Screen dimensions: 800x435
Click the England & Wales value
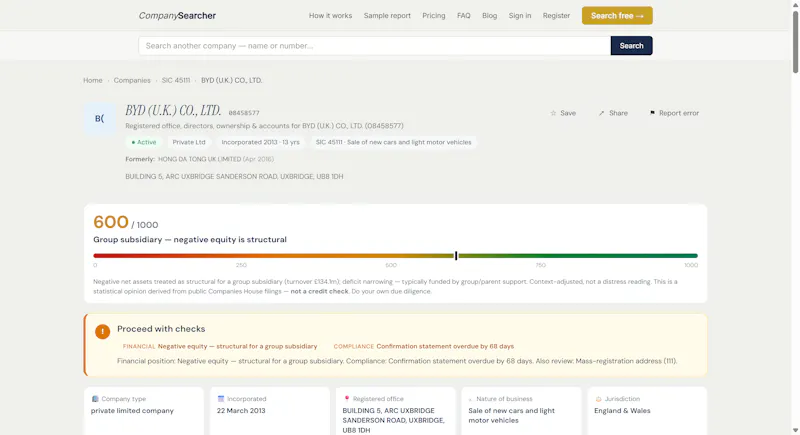[x=622, y=411]
